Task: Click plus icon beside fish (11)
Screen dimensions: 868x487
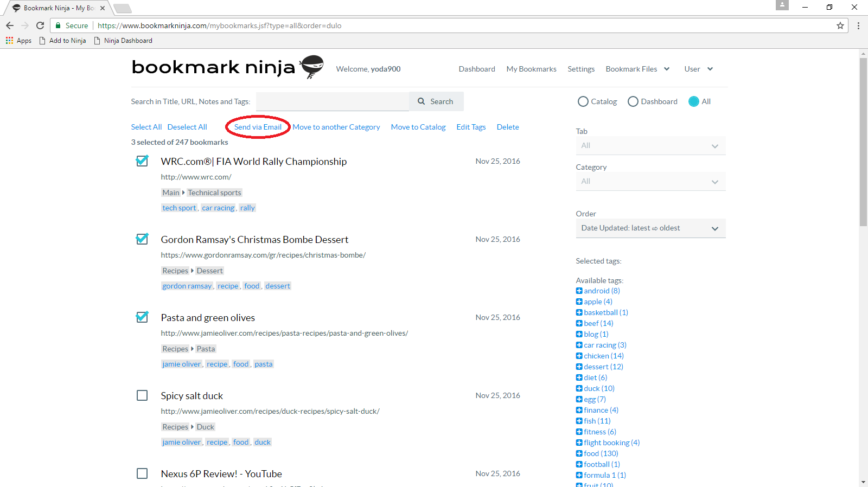Action: [x=579, y=421]
